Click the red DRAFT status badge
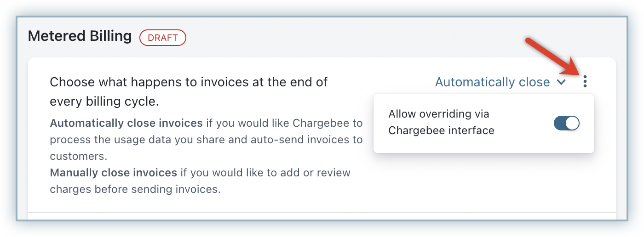 pyautogui.click(x=162, y=38)
